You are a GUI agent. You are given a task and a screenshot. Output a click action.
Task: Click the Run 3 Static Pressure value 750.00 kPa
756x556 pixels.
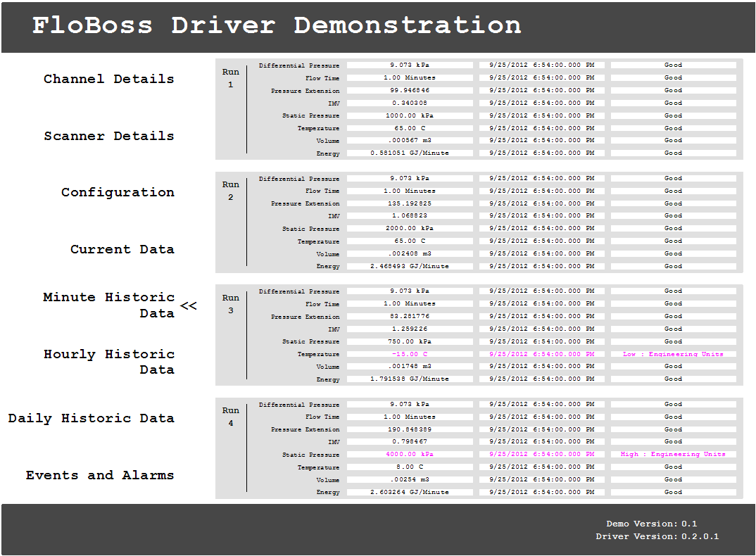click(410, 341)
